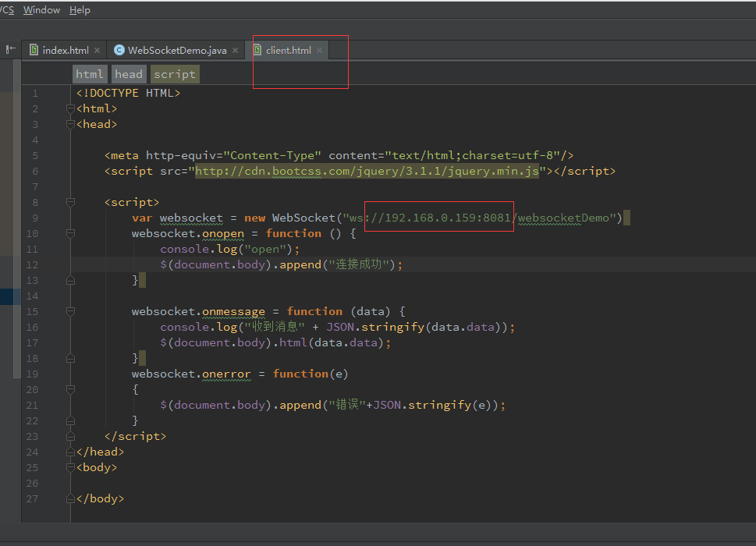Switch to the WebSocketDemo.java tab
The image size is (756, 546).
(x=176, y=50)
